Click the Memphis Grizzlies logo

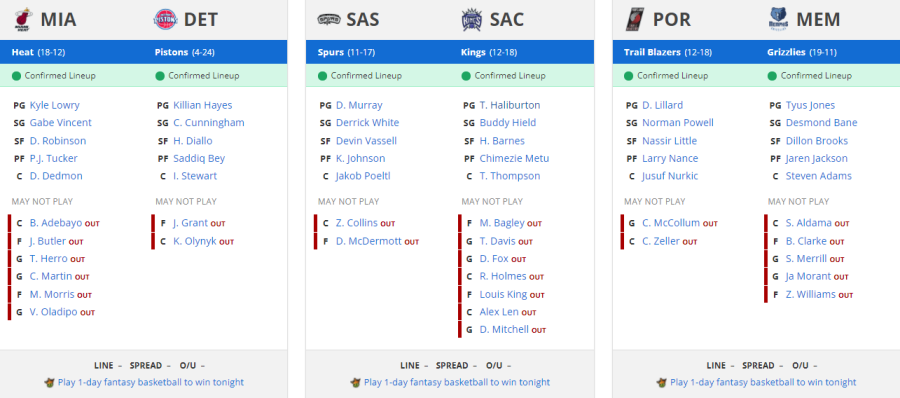coord(779,20)
